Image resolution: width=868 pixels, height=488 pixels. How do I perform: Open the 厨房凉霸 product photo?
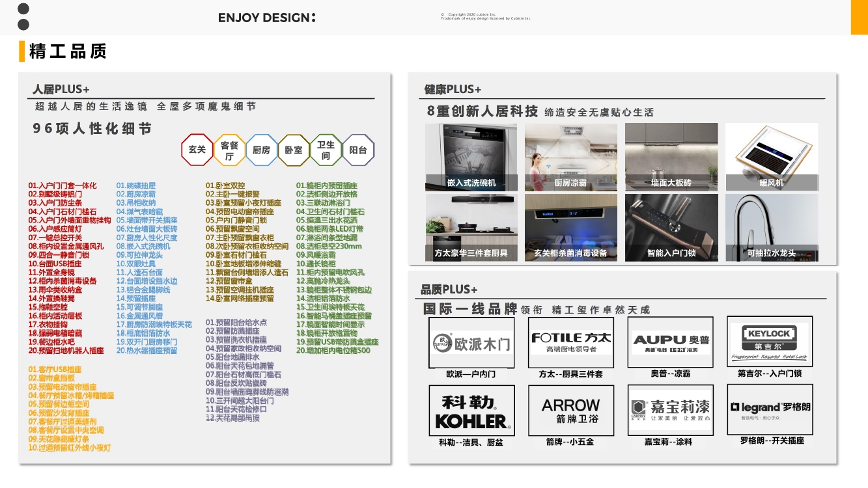[x=571, y=157]
